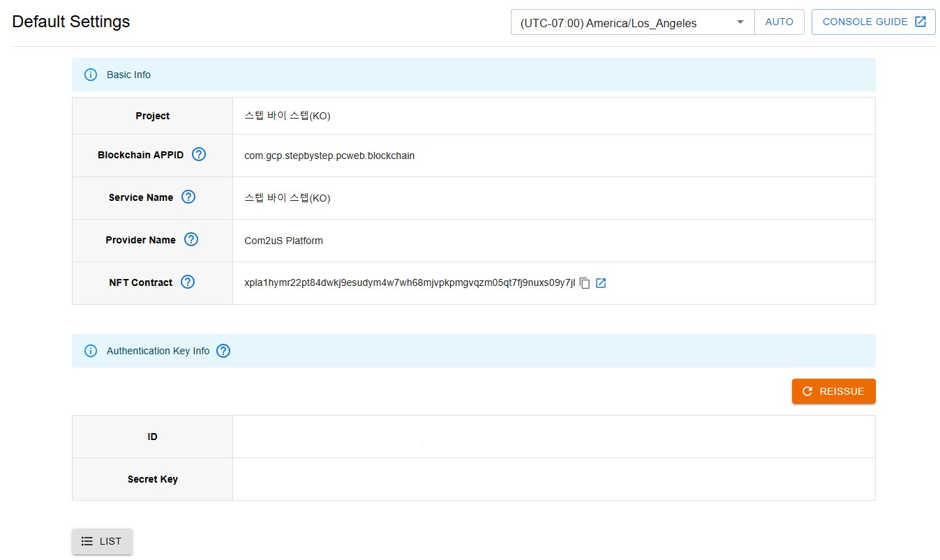Click the Service Name help icon

pyautogui.click(x=188, y=197)
